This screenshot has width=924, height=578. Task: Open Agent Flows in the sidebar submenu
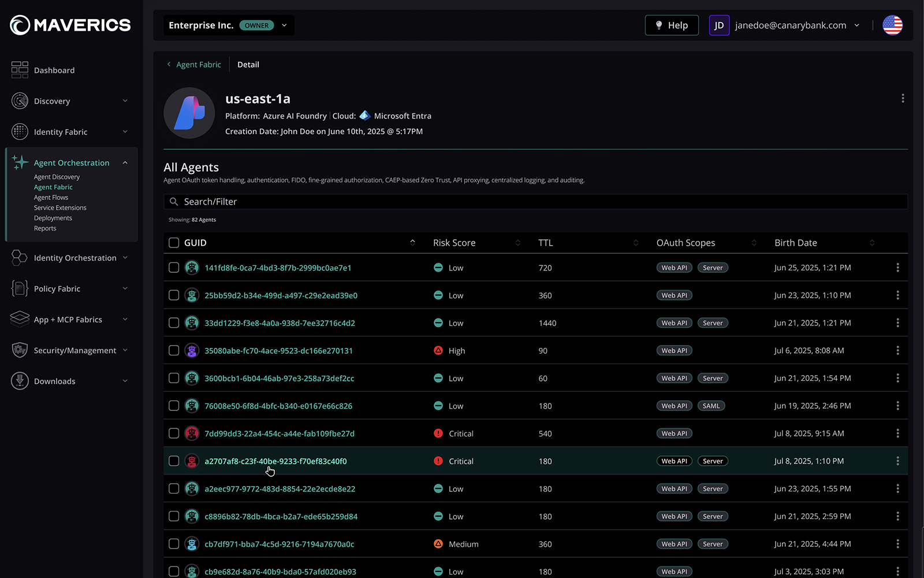51,198
